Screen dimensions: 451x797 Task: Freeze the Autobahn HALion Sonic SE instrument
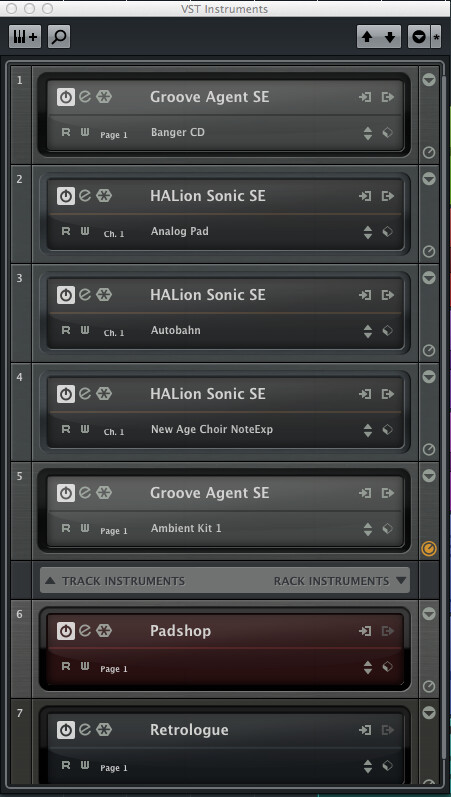(x=104, y=295)
